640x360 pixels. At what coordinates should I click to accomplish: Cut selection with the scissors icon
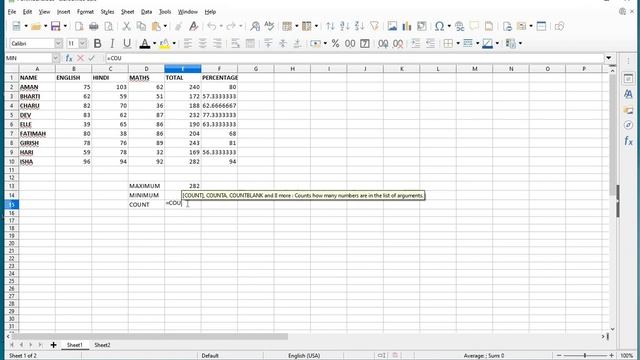coord(127,27)
